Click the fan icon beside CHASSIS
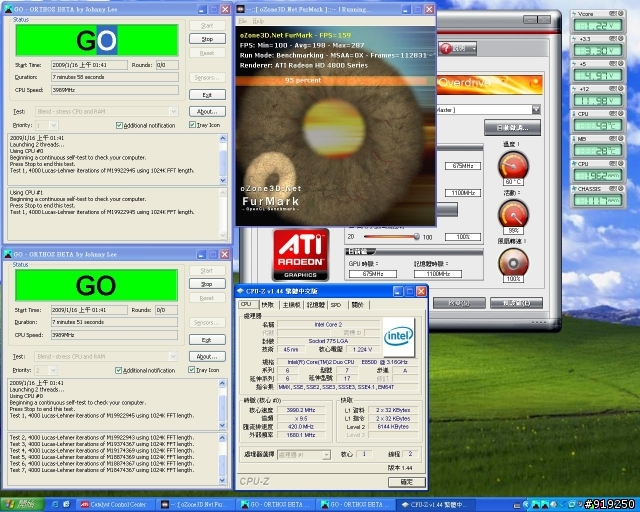 (x=574, y=189)
